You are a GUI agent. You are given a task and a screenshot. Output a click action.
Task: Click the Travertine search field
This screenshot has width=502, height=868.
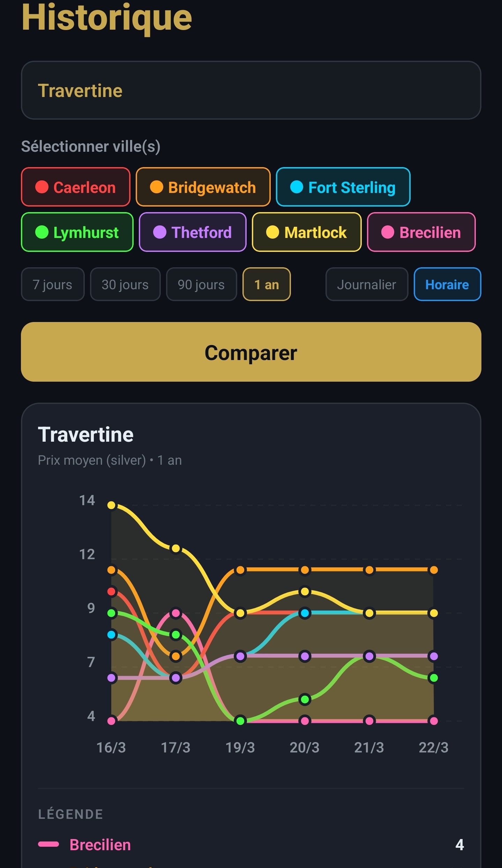(251, 91)
